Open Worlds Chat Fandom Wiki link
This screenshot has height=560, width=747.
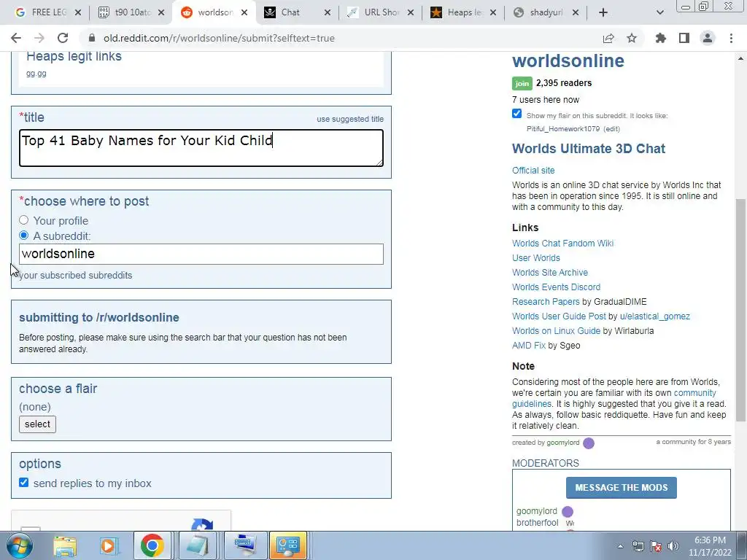point(562,244)
